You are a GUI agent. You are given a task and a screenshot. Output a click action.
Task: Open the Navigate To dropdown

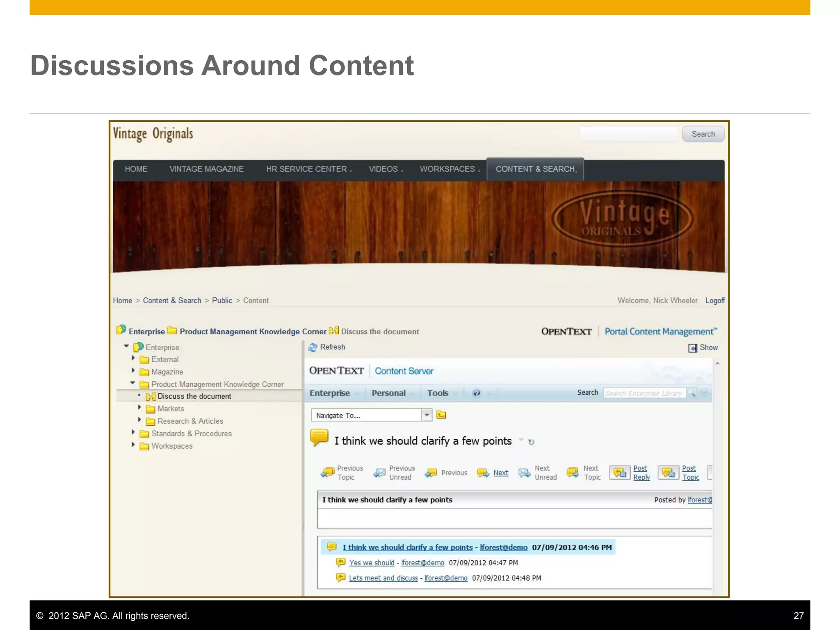[427, 415]
